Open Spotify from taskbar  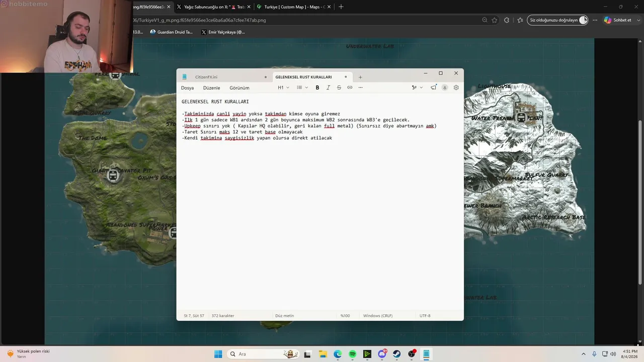[352, 354]
